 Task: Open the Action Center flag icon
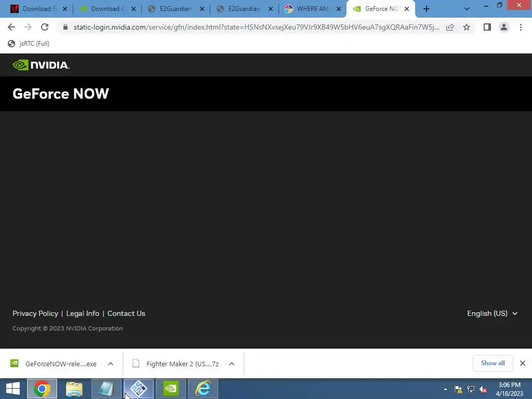(x=458, y=389)
